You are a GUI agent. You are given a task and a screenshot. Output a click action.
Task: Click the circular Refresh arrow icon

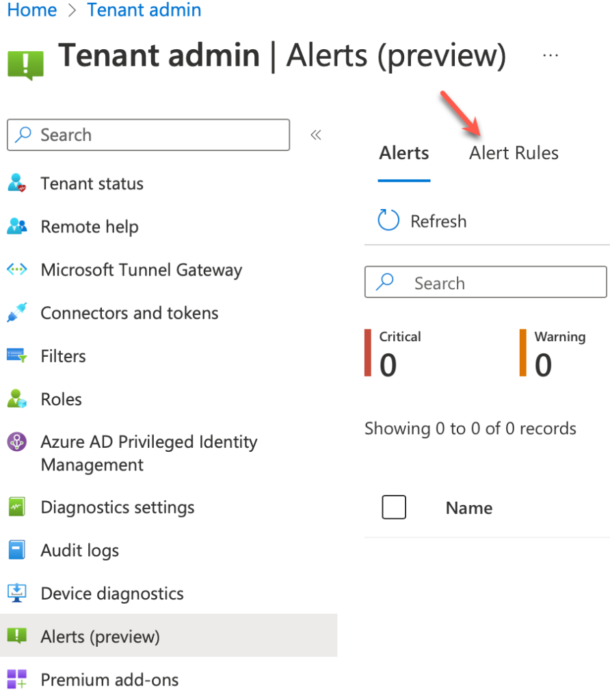point(388,221)
